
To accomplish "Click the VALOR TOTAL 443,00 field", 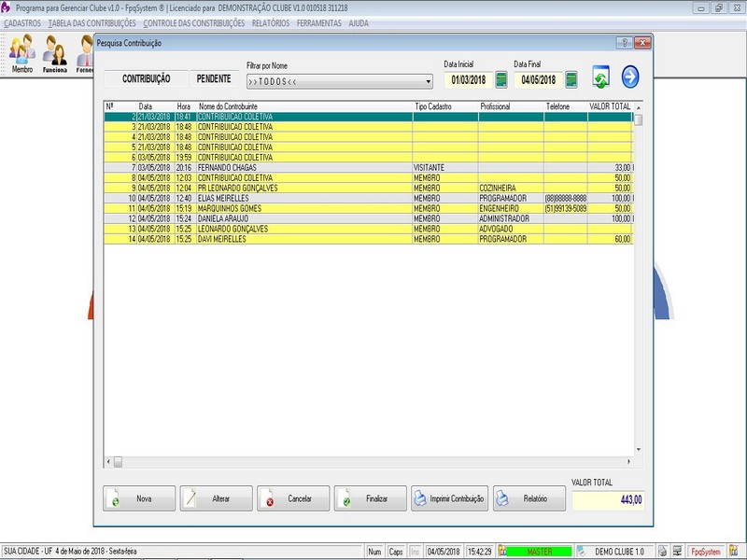I will point(609,500).
